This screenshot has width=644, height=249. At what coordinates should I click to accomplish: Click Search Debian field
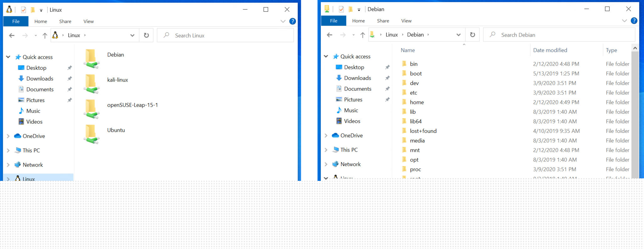click(x=559, y=35)
